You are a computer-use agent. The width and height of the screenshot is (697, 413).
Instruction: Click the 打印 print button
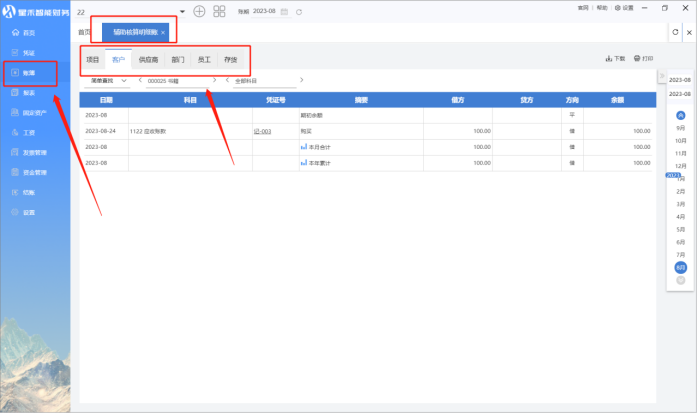tap(644, 59)
